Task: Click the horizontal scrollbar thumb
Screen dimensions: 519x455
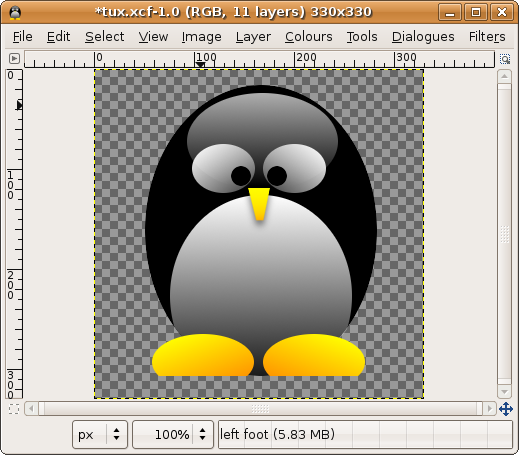Action: click(260, 408)
